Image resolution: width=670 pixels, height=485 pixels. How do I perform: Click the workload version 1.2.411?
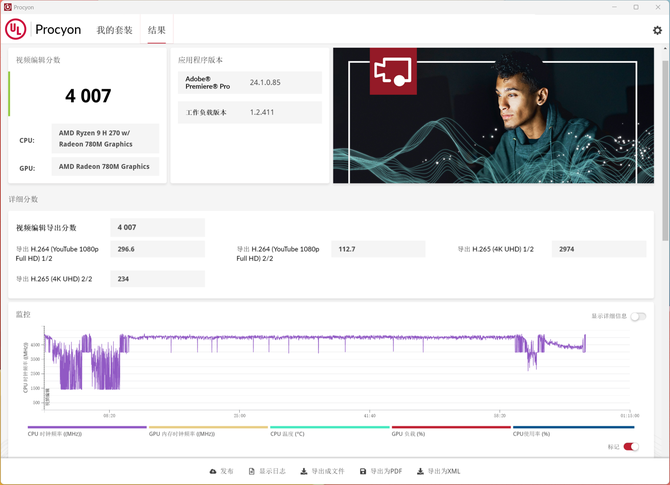(x=262, y=112)
